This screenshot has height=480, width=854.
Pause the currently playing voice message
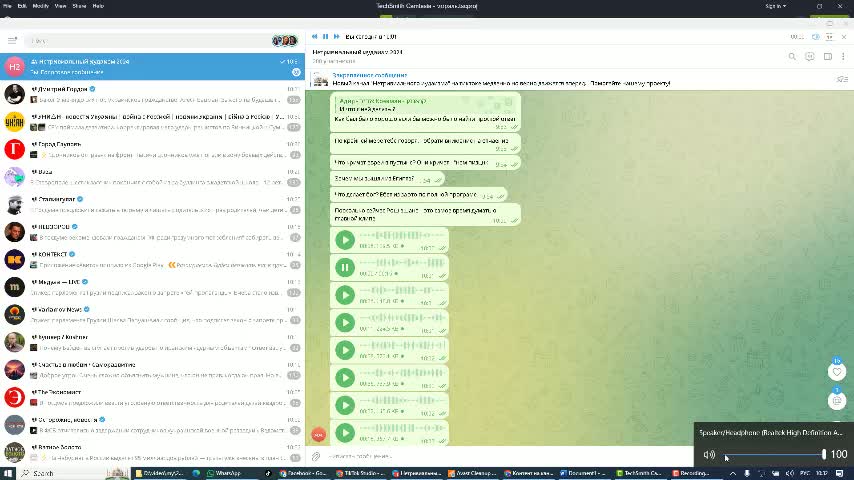345,267
